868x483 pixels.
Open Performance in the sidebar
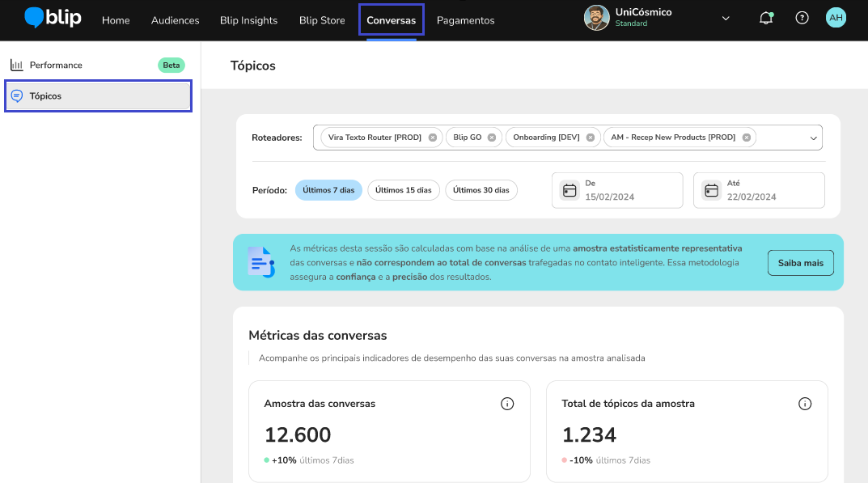point(56,65)
